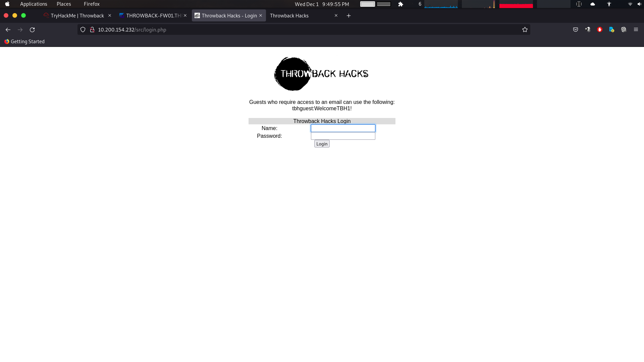Click the bookmark star in the address bar

525,30
